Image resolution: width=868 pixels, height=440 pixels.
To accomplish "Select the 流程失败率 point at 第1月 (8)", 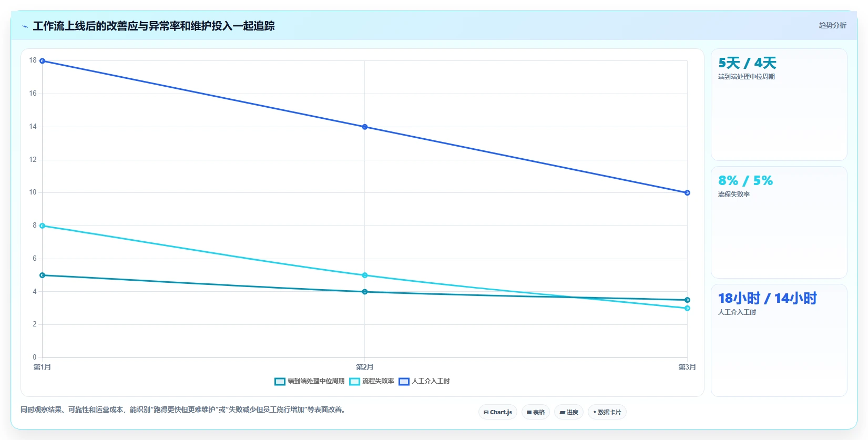I will pyautogui.click(x=43, y=226).
